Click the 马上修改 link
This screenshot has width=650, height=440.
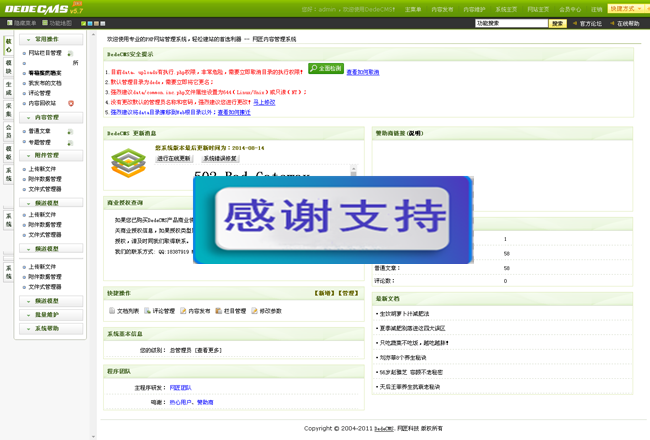(x=264, y=102)
